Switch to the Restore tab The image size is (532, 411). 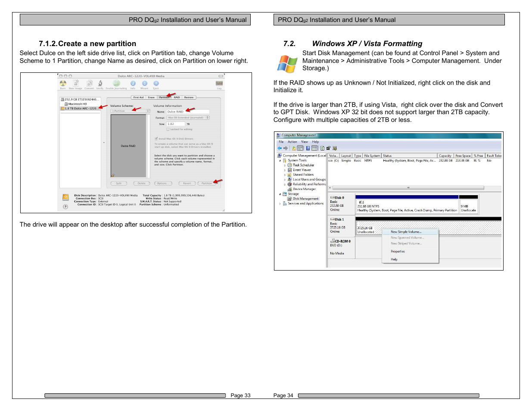[189, 97]
